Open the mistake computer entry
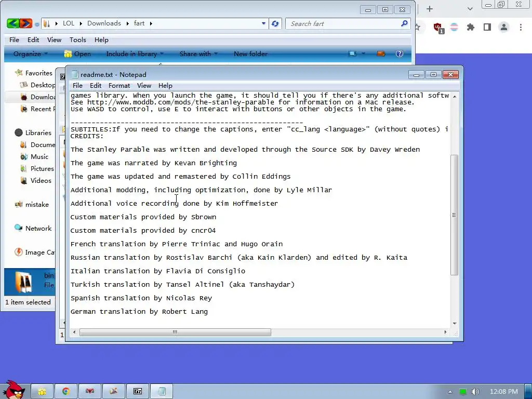The image size is (532, 399). pyautogui.click(x=32, y=204)
